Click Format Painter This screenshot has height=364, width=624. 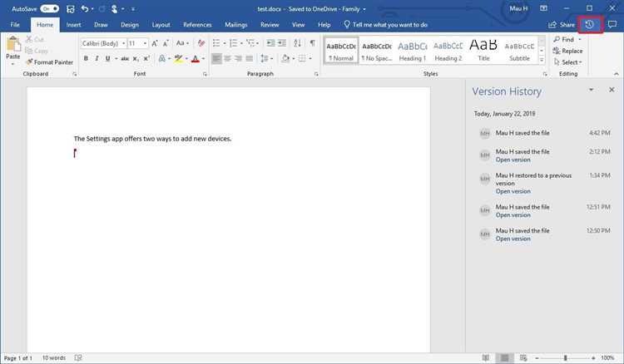click(49, 62)
